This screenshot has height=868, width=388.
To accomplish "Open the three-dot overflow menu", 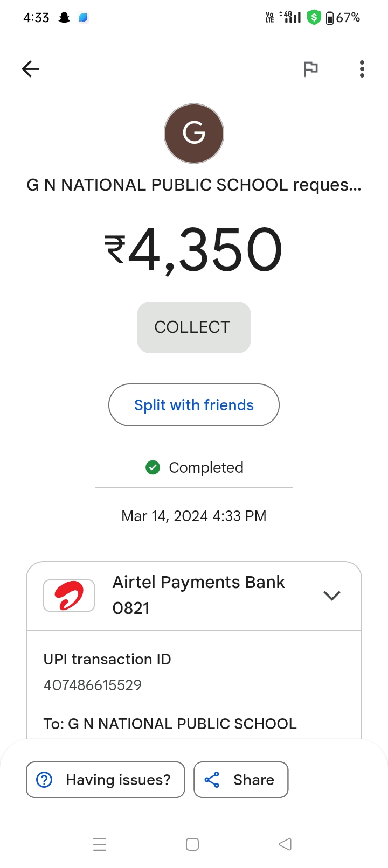I will (x=362, y=69).
